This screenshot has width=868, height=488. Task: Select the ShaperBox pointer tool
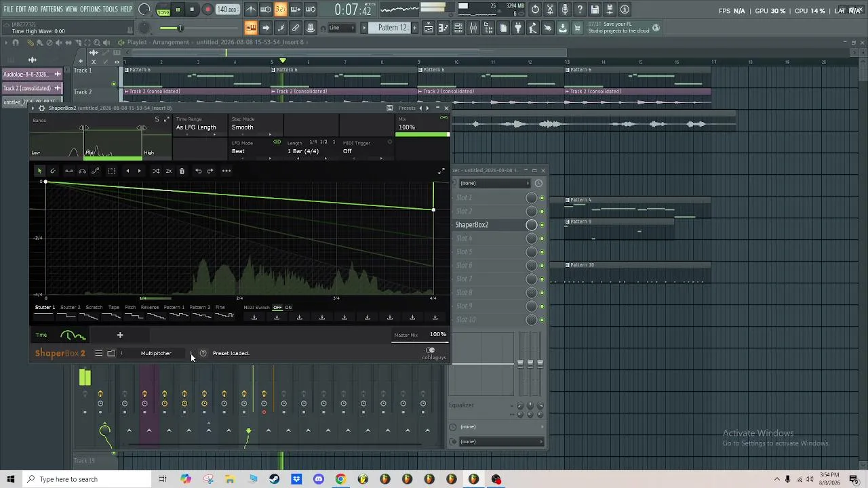(x=39, y=171)
